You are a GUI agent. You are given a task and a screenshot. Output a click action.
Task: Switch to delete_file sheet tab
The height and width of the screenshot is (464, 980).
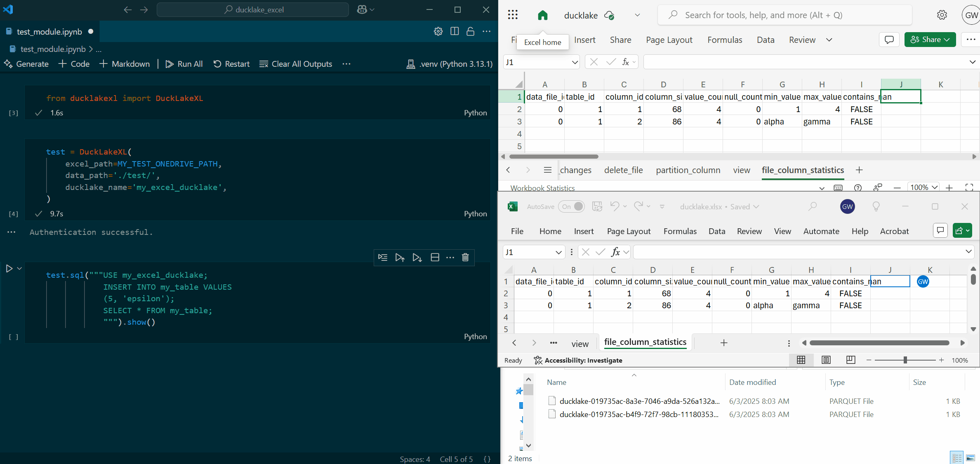[623, 170]
